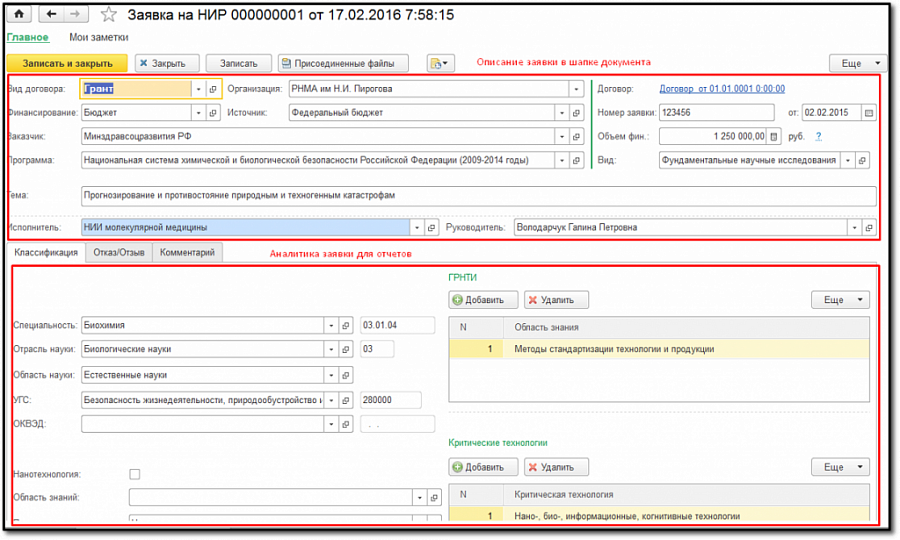Click the УГС code field 280000
The image size is (900, 540).
click(390, 401)
